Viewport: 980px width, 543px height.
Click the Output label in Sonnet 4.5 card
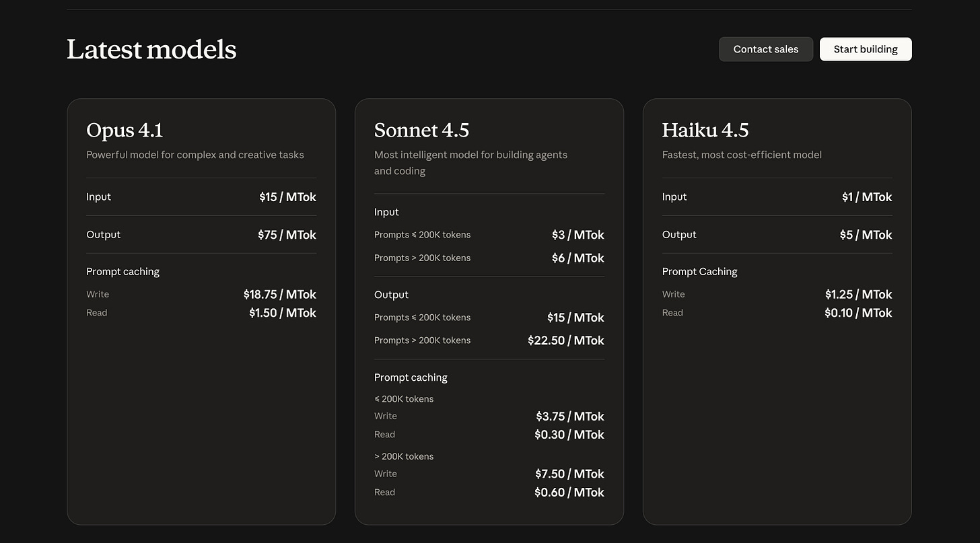(391, 295)
